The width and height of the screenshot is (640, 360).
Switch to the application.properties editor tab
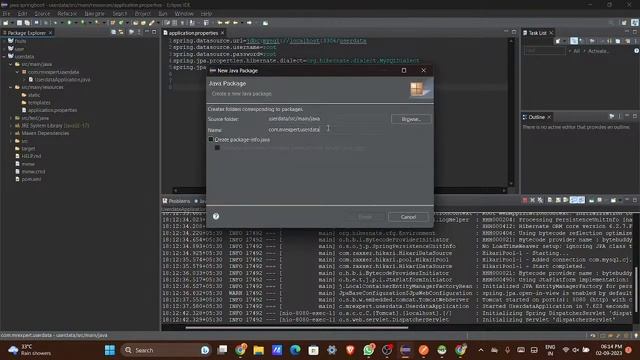pos(193,33)
